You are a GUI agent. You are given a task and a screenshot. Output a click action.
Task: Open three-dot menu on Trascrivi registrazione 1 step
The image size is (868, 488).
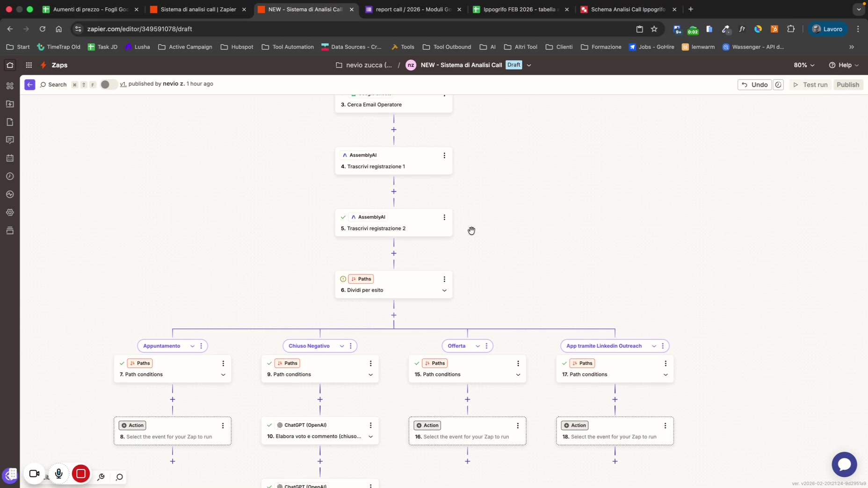click(x=444, y=155)
